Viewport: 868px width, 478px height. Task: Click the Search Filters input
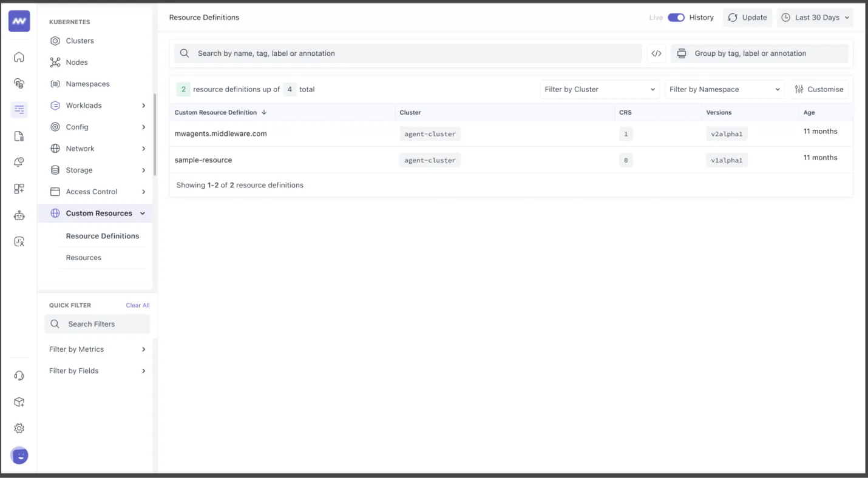click(97, 324)
